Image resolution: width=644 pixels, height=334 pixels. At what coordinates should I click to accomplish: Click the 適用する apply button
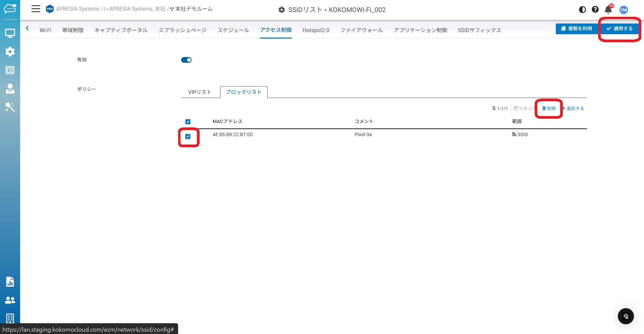619,29
